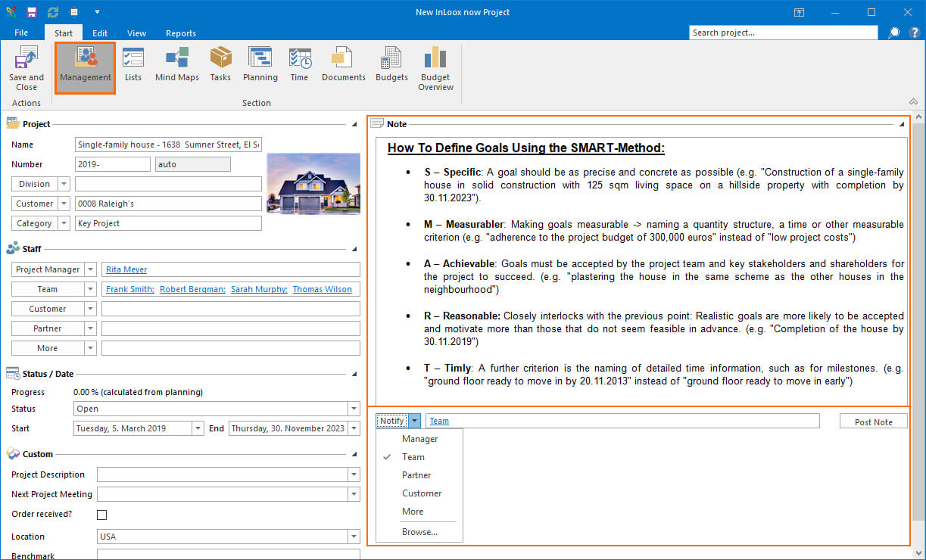Image resolution: width=926 pixels, height=560 pixels.
Task: Switch to the View ribbon tab
Action: tap(137, 33)
